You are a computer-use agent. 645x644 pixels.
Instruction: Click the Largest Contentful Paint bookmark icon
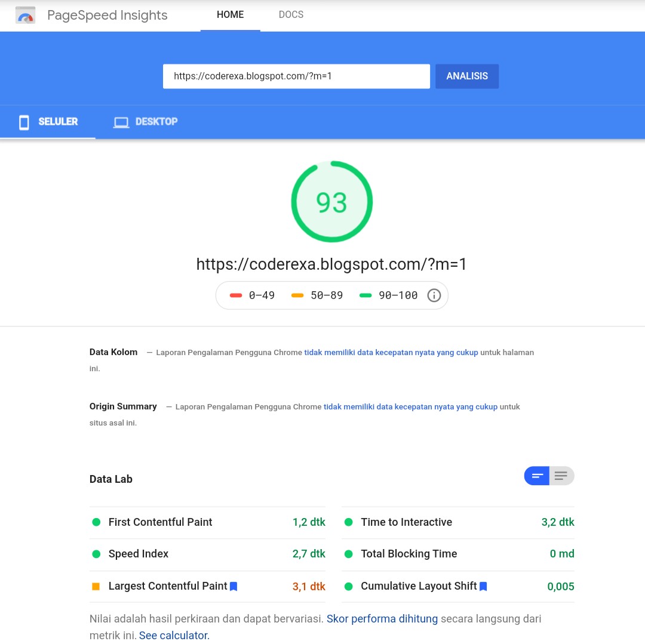[x=234, y=587]
